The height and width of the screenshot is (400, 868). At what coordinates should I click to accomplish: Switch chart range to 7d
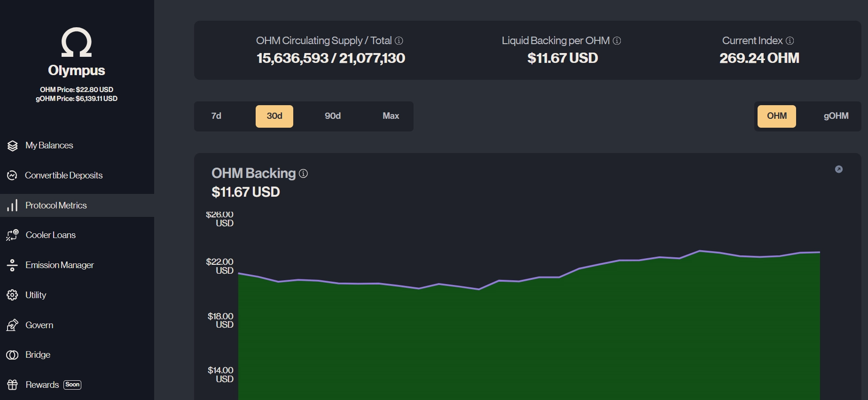216,116
